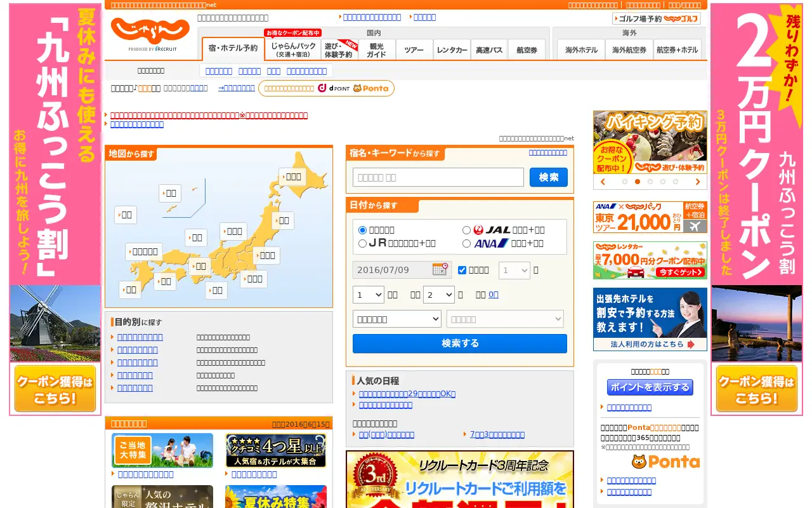Open the 海外ホテル tab
This screenshot has width=812, height=508.
coord(581,50)
